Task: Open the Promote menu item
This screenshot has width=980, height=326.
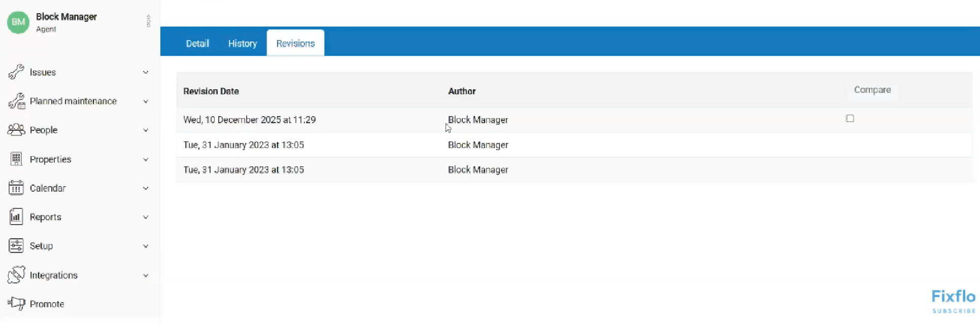Action: [47, 304]
